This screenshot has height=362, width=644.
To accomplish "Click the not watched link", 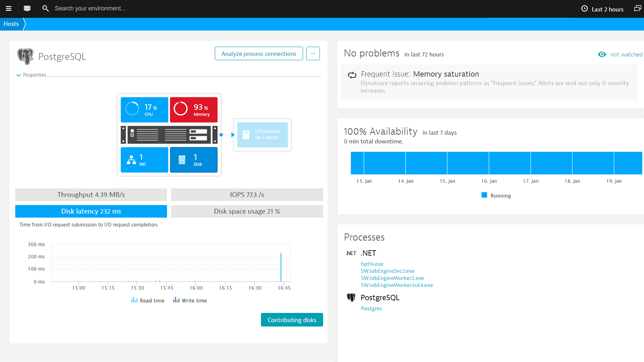I will (626, 55).
